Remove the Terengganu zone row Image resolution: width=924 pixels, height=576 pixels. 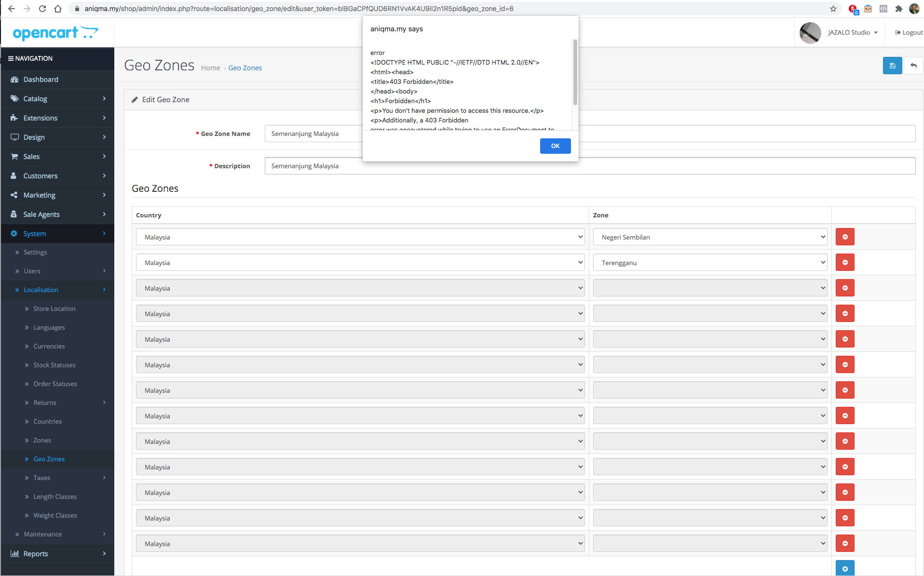tap(845, 262)
